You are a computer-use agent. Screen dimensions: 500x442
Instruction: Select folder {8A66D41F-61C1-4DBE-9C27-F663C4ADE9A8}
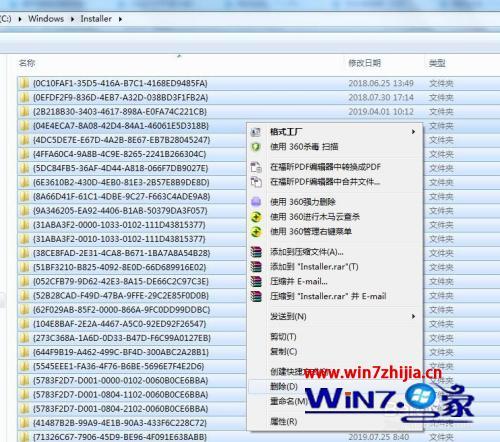point(121,197)
